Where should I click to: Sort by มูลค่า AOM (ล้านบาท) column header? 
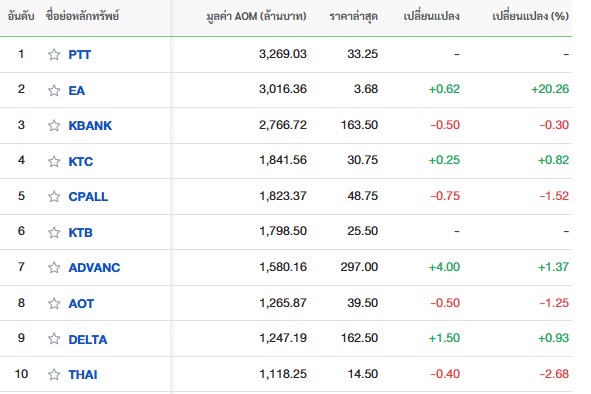[256, 17]
